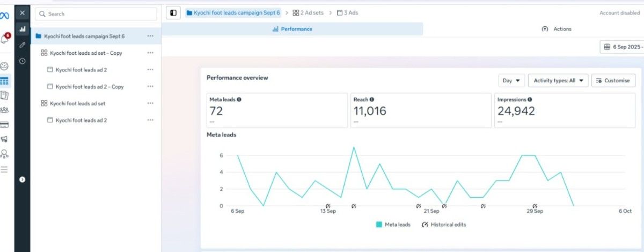
Task: Open the Account overview gauge icon
Action: 5,67
